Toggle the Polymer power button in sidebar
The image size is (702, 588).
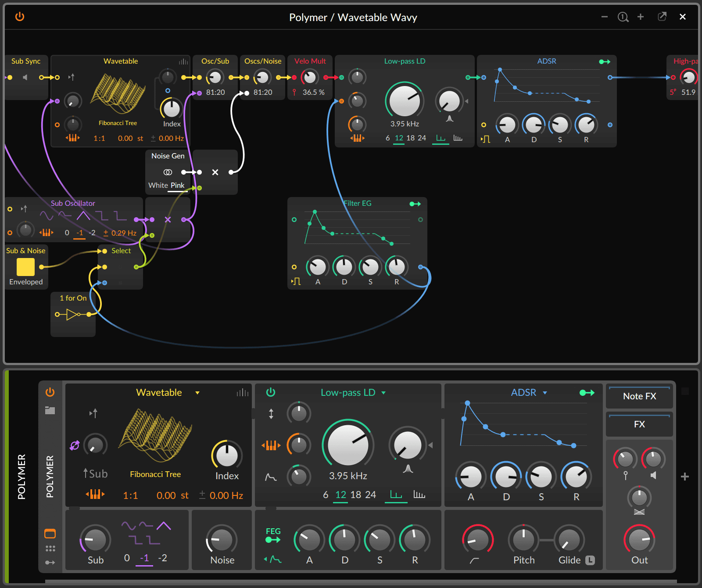50,392
